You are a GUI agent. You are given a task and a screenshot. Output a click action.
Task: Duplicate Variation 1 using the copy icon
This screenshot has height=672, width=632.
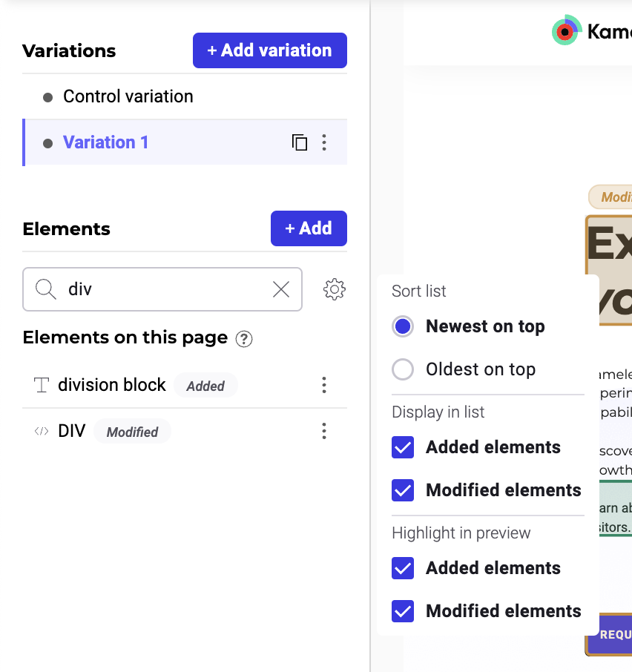coord(300,142)
